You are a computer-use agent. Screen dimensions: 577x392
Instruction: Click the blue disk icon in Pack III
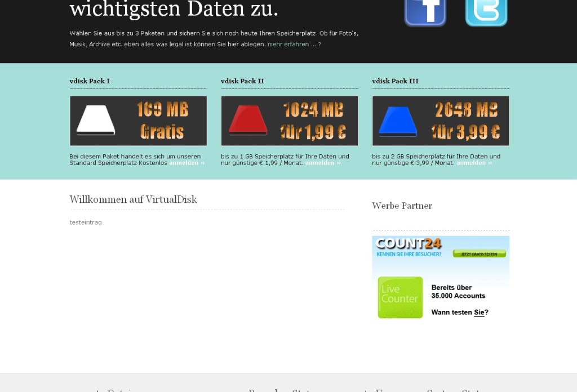click(398, 121)
